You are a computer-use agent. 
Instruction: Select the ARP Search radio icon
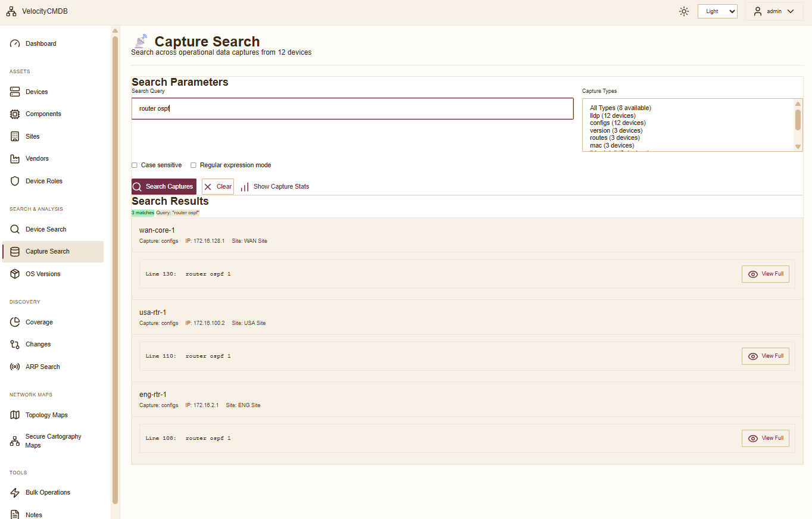[x=15, y=367]
